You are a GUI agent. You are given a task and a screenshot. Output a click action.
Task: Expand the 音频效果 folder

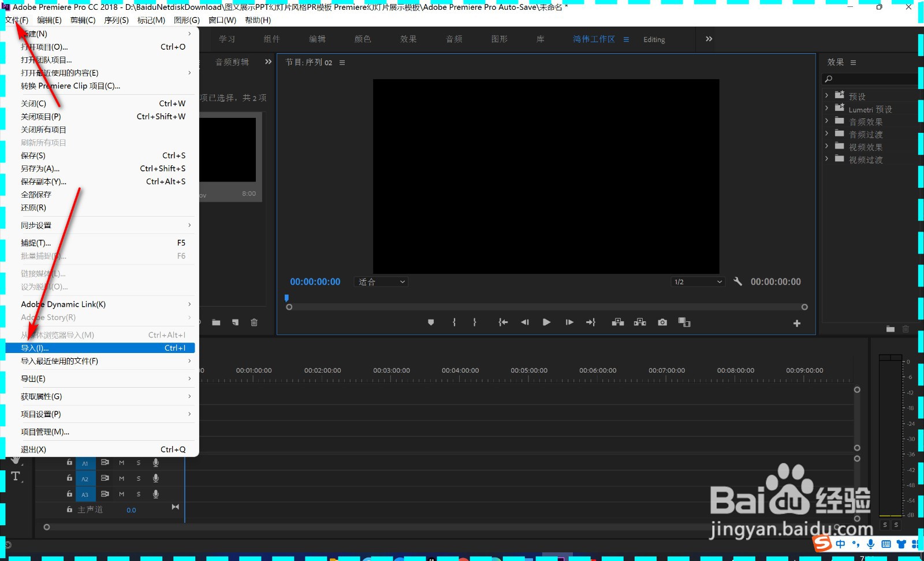[x=827, y=121]
